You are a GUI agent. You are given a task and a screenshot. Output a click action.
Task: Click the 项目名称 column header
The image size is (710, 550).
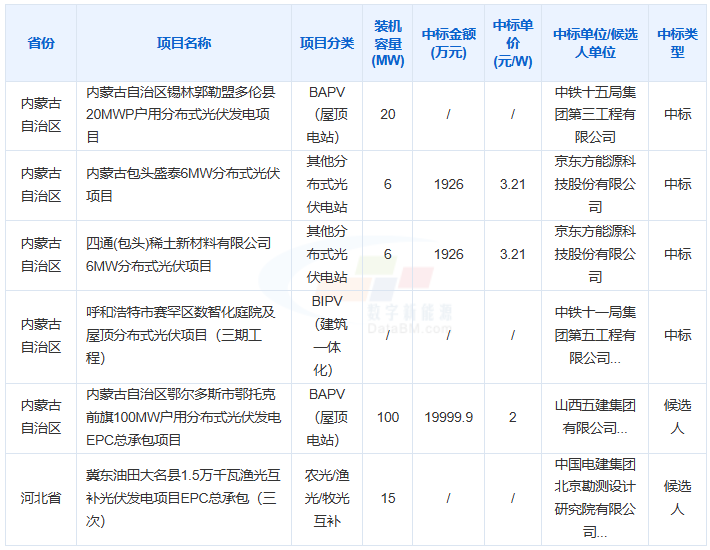[184, 43]
